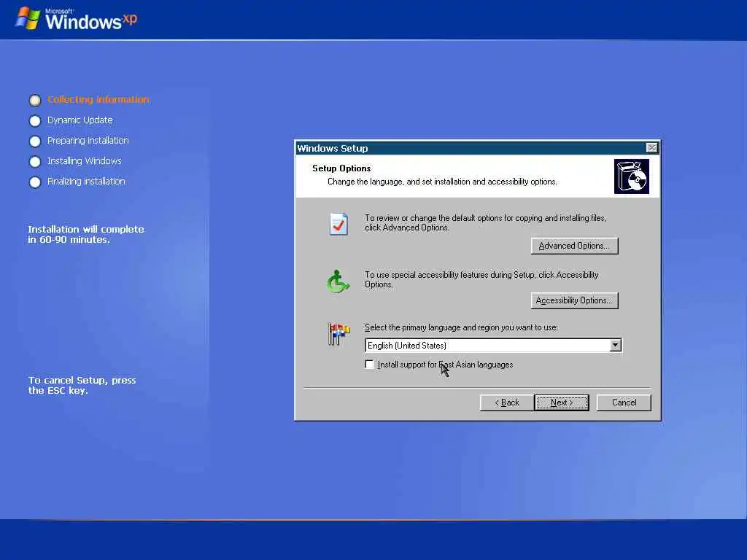
Task: Open Accessibility Options dialog
Action: tap(575, 300)
